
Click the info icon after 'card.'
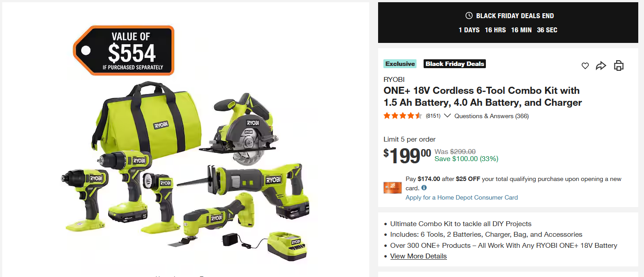point(424,188)
